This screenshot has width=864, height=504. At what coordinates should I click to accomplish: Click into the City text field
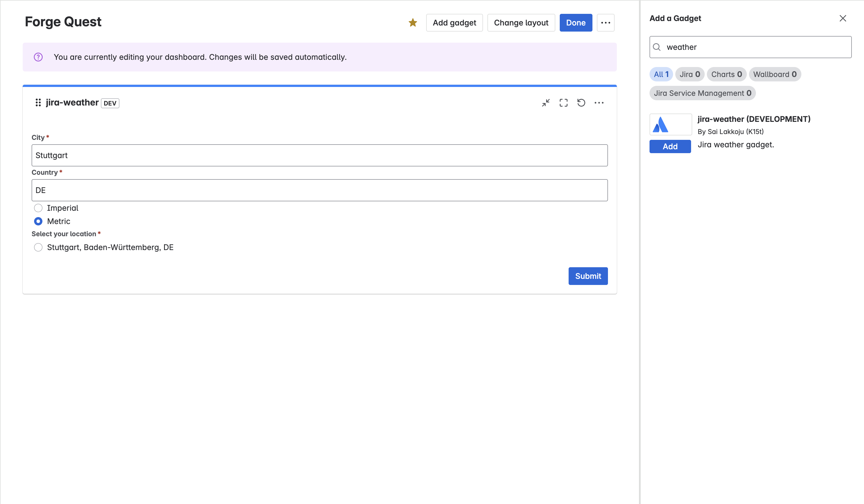319,156
